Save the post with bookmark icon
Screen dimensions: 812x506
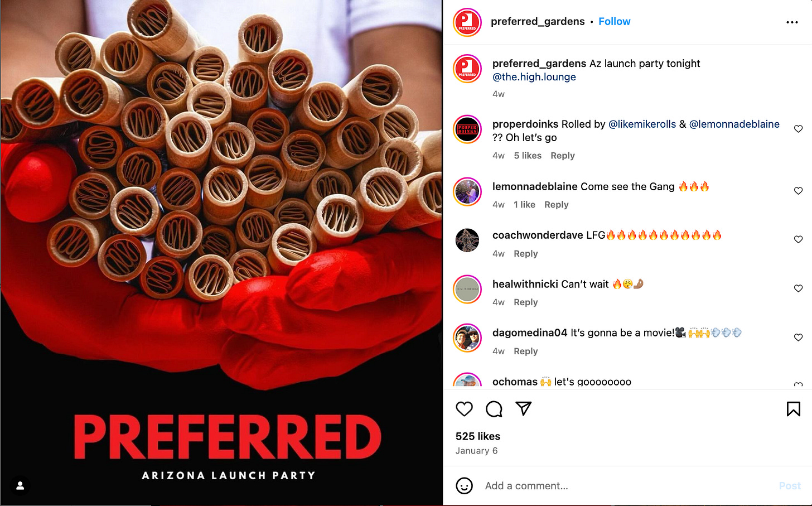793,409
